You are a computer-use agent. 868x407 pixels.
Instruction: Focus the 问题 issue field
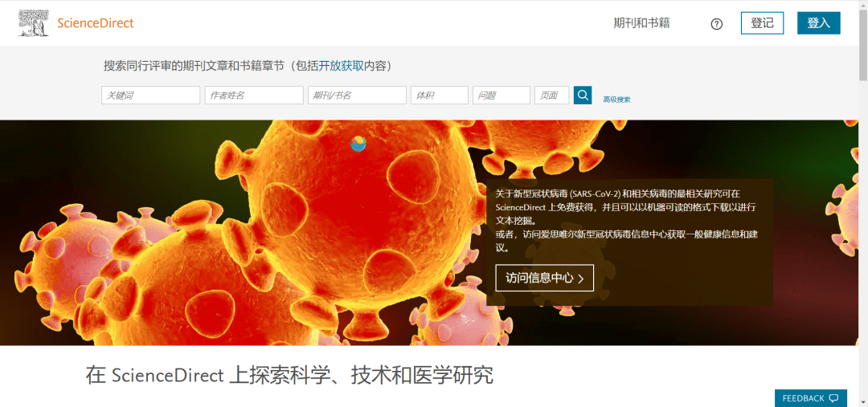click(x=502, y=95)
